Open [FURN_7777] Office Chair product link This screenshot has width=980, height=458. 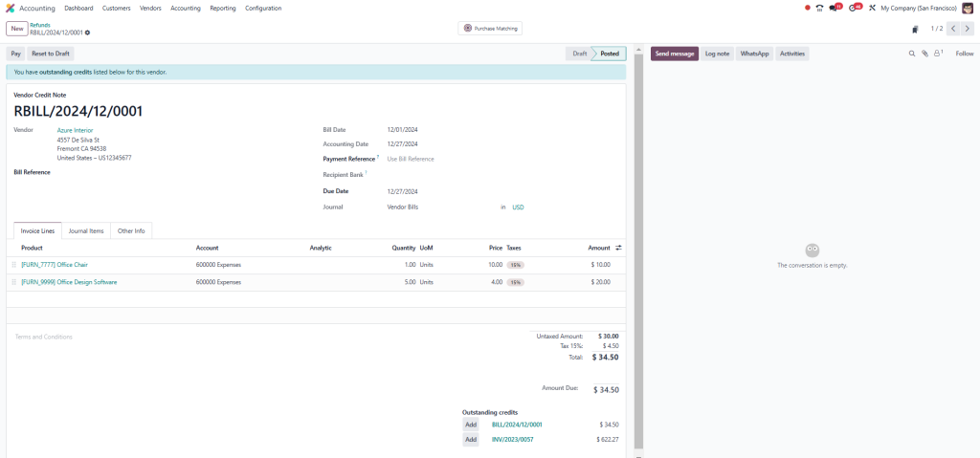click(55, 265)
